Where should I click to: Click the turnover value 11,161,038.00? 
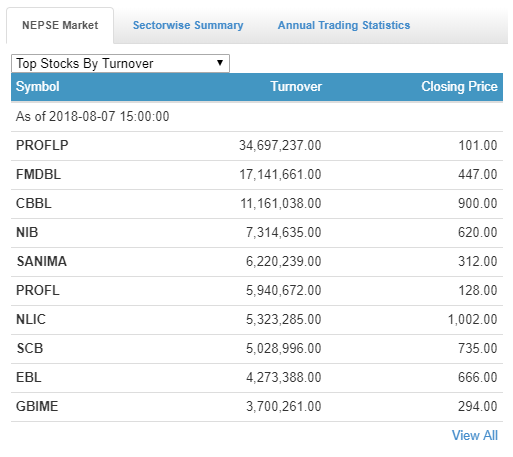pos(281,203)
